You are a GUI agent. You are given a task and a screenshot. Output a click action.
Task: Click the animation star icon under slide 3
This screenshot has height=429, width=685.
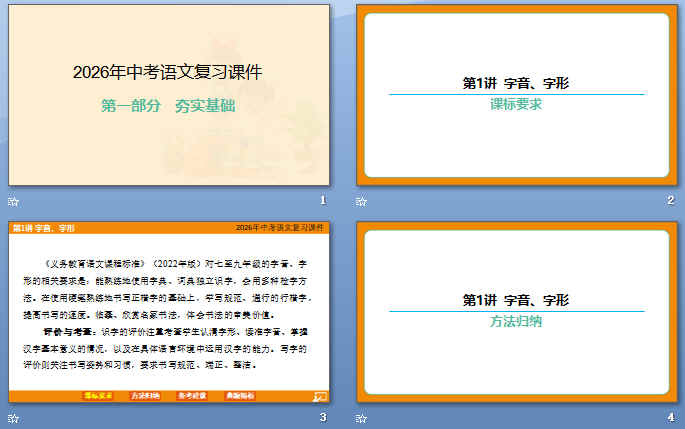click(x=12, y=417)
